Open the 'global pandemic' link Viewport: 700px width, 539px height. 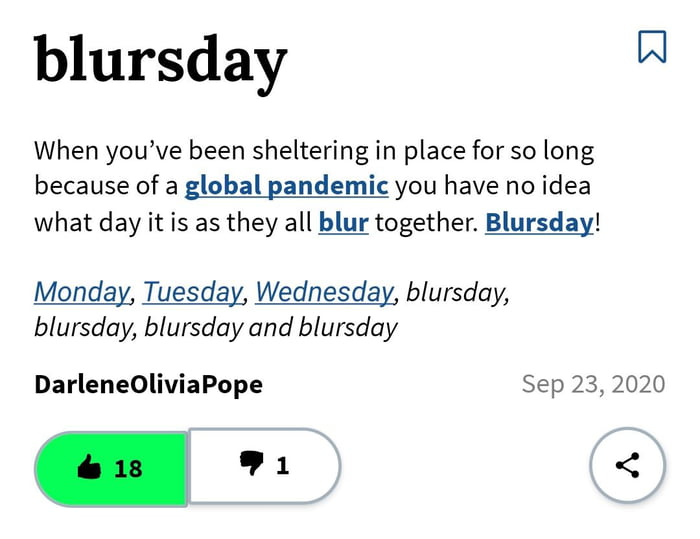[x=286, y=185]
